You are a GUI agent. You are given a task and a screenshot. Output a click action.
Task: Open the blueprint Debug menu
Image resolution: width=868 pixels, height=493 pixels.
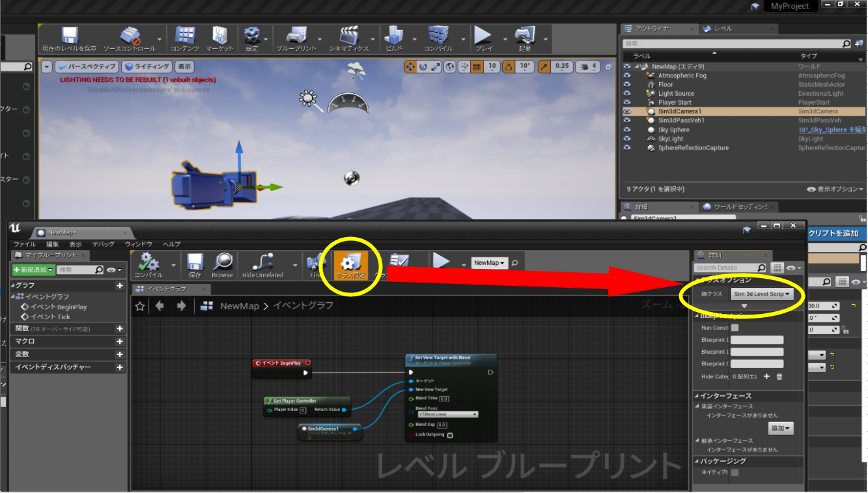(104, 244)
